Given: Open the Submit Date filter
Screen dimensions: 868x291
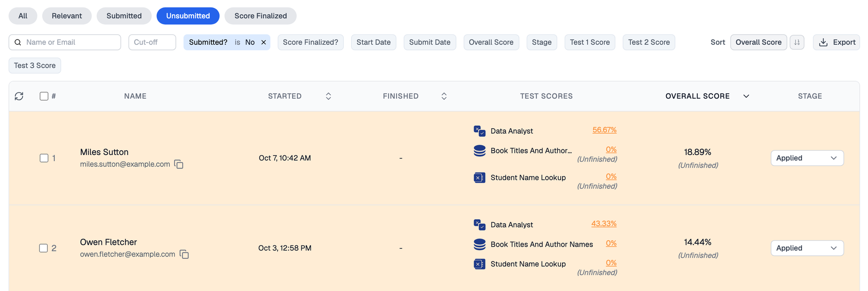Looking at the screenshot, I should [430, 42].
